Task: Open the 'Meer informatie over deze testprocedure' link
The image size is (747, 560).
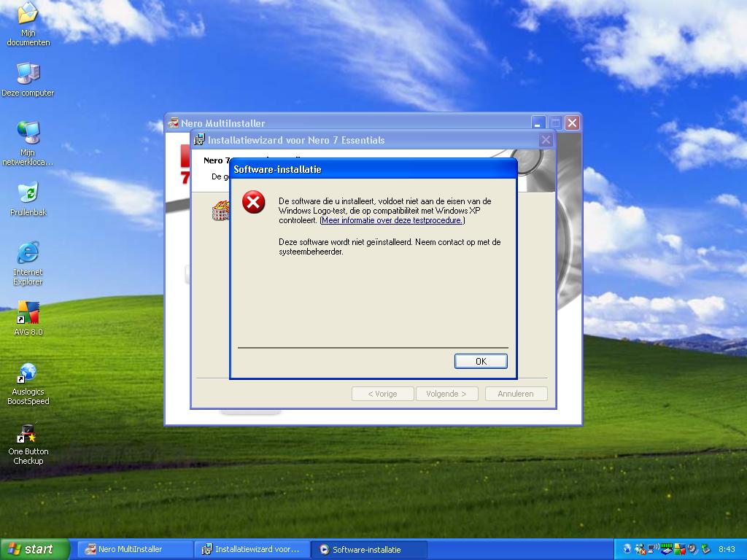Action: (392, 220)
